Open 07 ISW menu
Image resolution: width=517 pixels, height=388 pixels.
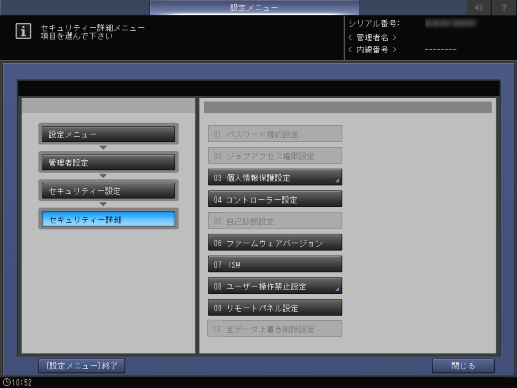click(x=275, y=264)
